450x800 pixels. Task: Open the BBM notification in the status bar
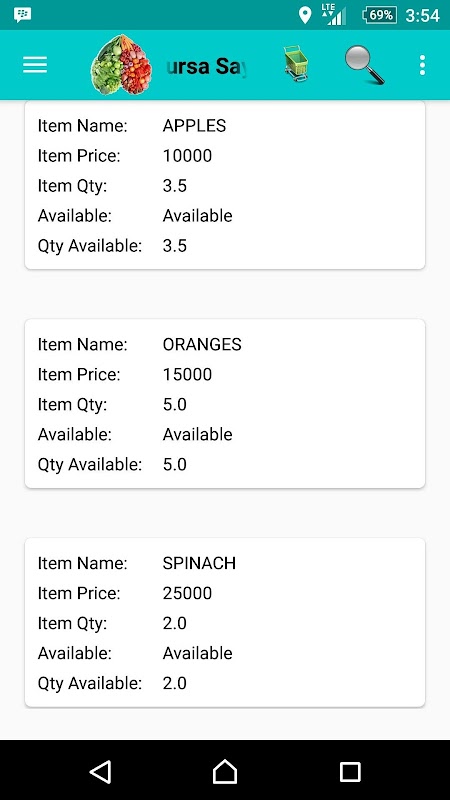coord(22,15)
